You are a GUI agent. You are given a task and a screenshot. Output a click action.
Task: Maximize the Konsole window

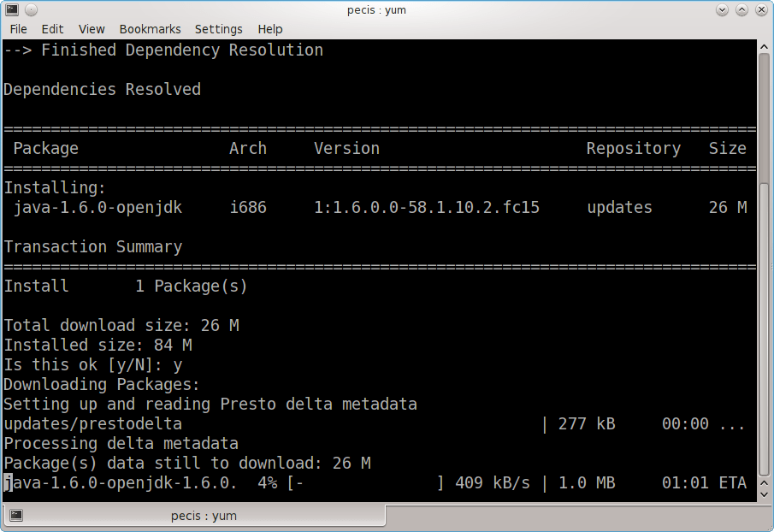click(x=742, y=10)
